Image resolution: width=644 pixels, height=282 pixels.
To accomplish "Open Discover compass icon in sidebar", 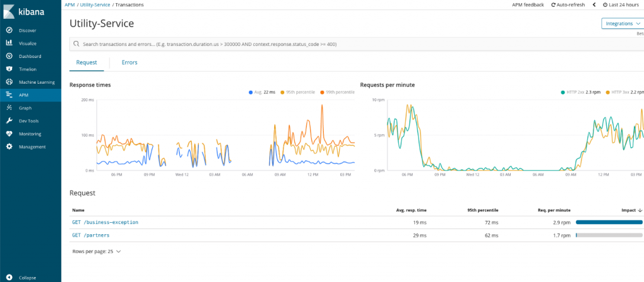I will point(9,30).
